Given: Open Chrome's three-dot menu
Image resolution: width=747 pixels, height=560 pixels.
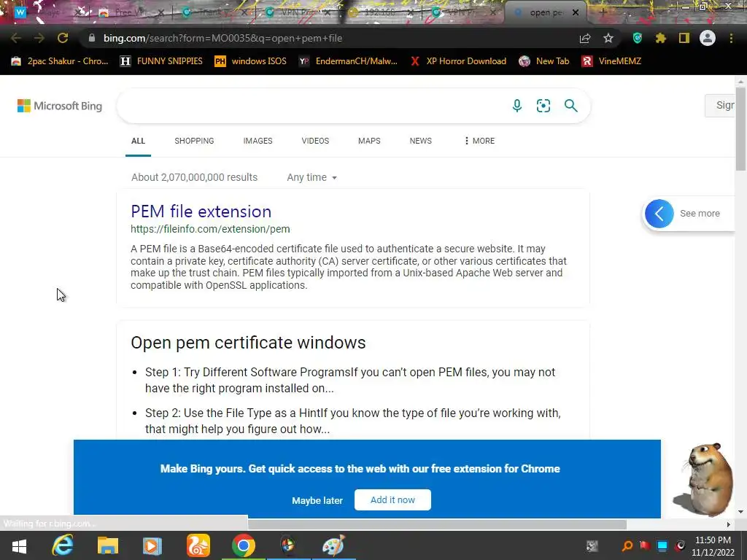Looking at the screenshot, I should click(x=731, y=38).
